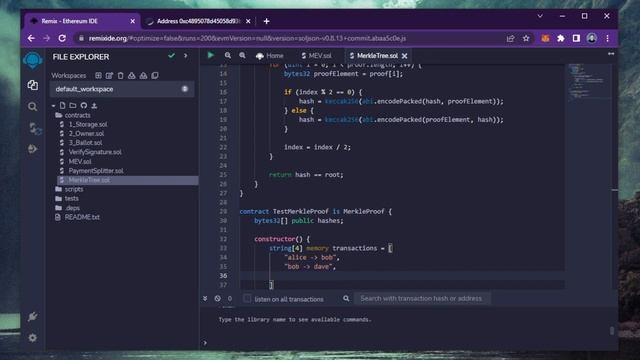640x360 pixels.
Task: Create new file icon in explorer
Action: [x=62, y=106]
